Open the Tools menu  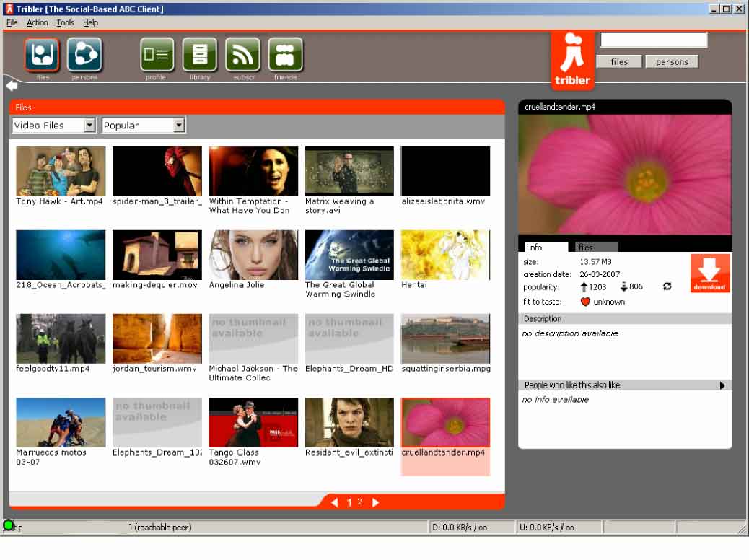[x=66, y=22]
